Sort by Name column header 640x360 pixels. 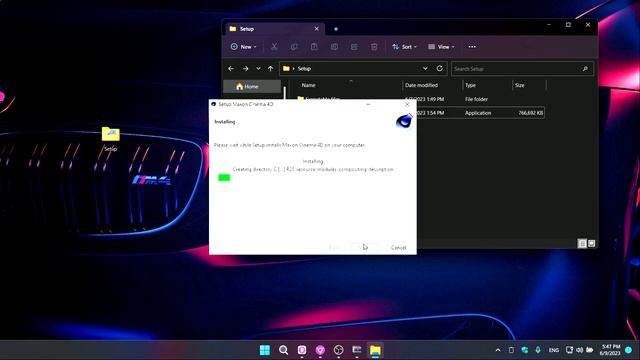tap(308, 85)
